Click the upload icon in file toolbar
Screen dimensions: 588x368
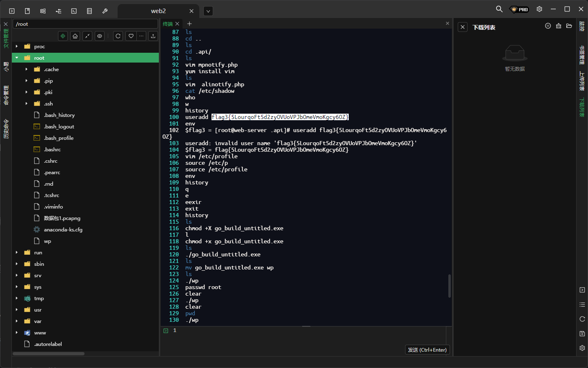[x=153, y=36]
